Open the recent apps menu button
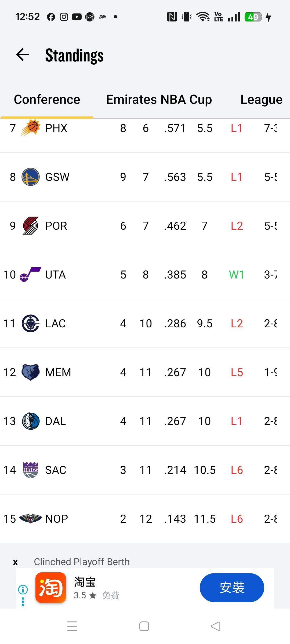290x644 pixels. [72, 626]
